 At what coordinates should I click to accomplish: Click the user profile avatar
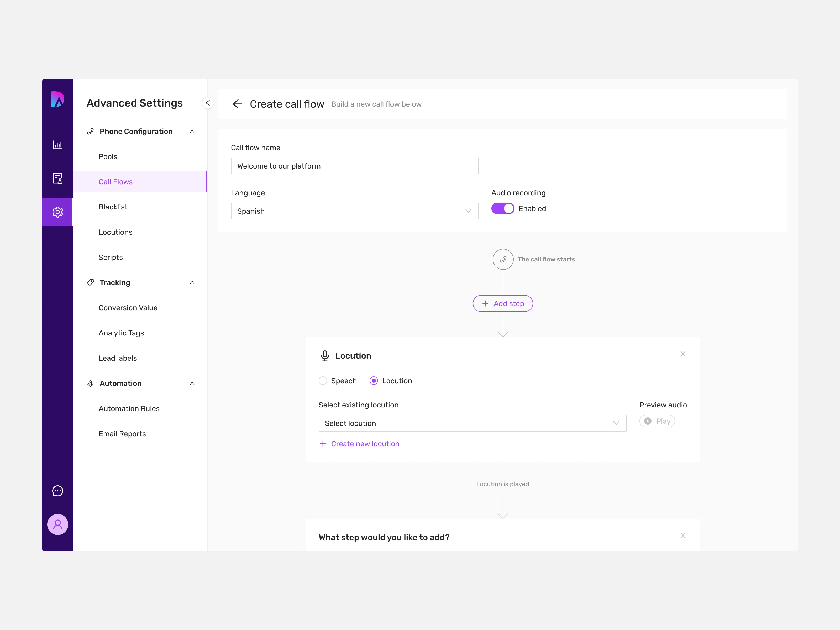(x=57, y=524)
